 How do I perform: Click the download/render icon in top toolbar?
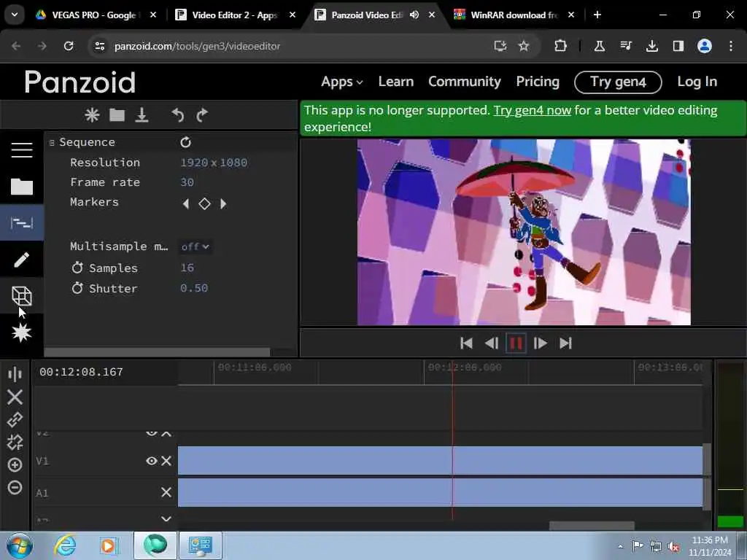pyautogui.click(x=142, y=114)
